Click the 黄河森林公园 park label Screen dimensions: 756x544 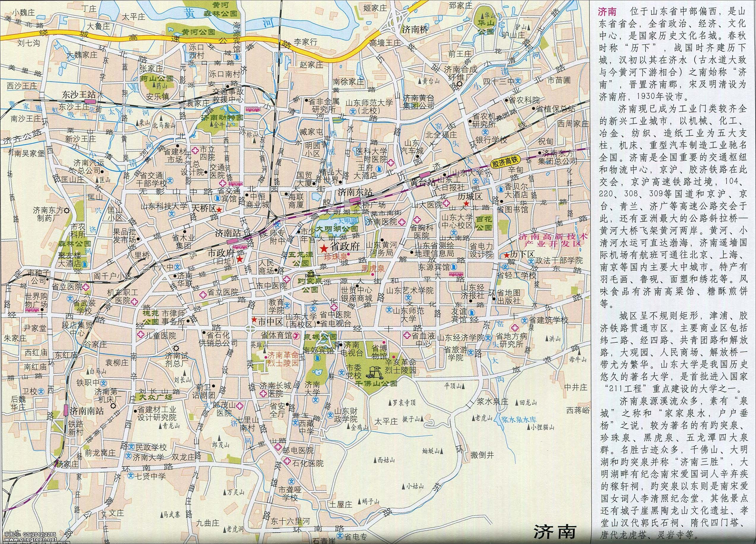[x=221, y=9]
